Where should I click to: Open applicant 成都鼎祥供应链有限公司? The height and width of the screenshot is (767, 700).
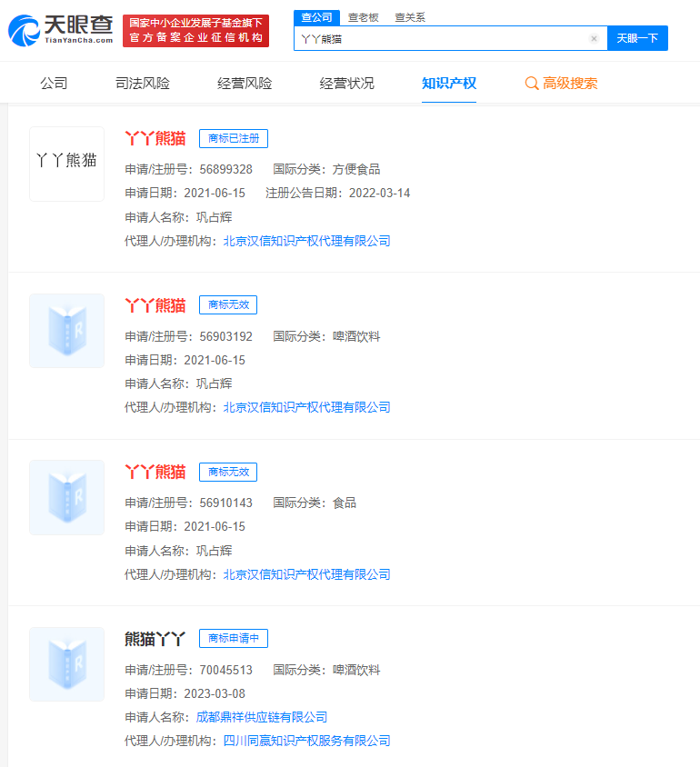pyautogui.click(x=262, y=717)
